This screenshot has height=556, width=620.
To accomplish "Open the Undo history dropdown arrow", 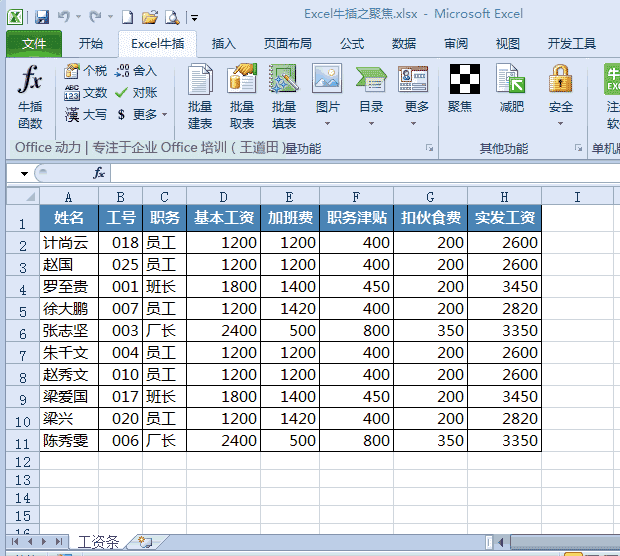I will click(x=78, y=17).
